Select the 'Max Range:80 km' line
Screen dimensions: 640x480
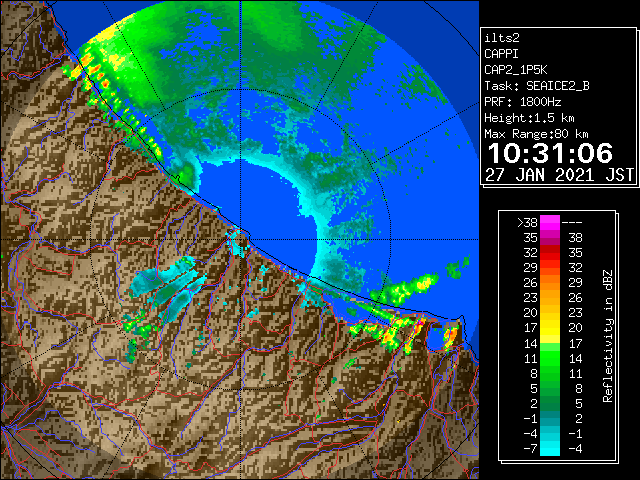point(536,134)
